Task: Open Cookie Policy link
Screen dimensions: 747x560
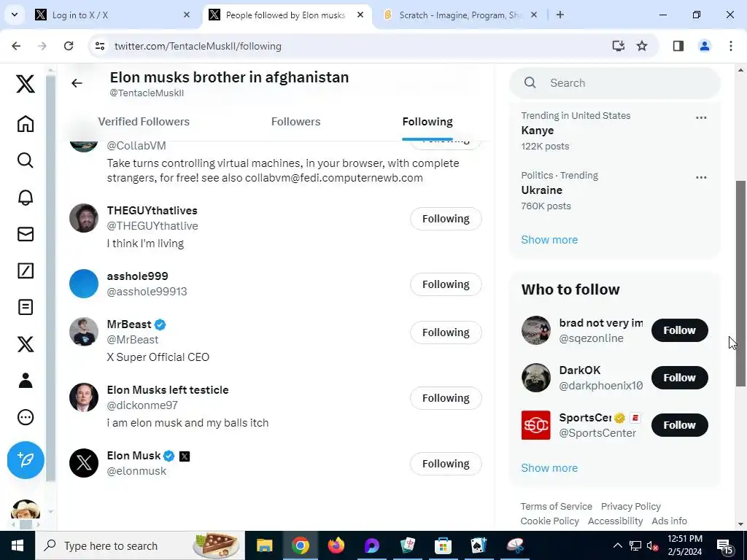Action: [550, 521]
